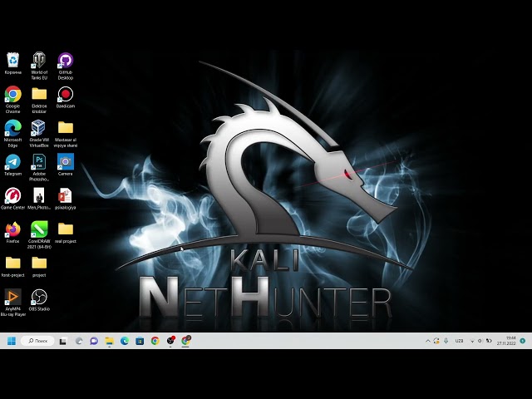Open grey Edge icon in taskbar
The width and height of the screenshot is (532, 399).
79,341
